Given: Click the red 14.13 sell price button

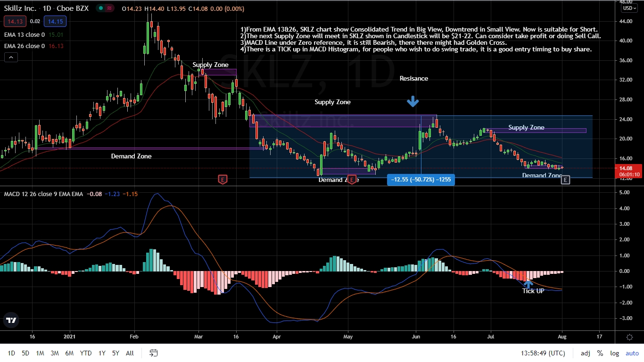Looking at the screenshot, I should pyautogui.click(x=16, y=21).
